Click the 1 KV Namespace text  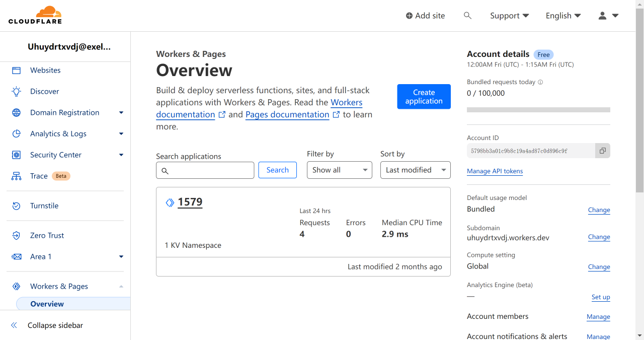click(193, 245)
